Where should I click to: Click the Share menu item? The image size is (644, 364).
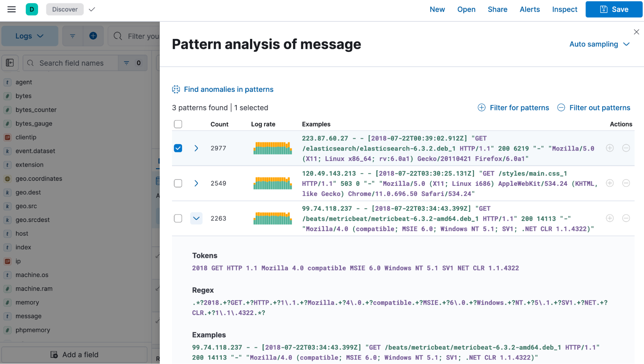[497, 9]
